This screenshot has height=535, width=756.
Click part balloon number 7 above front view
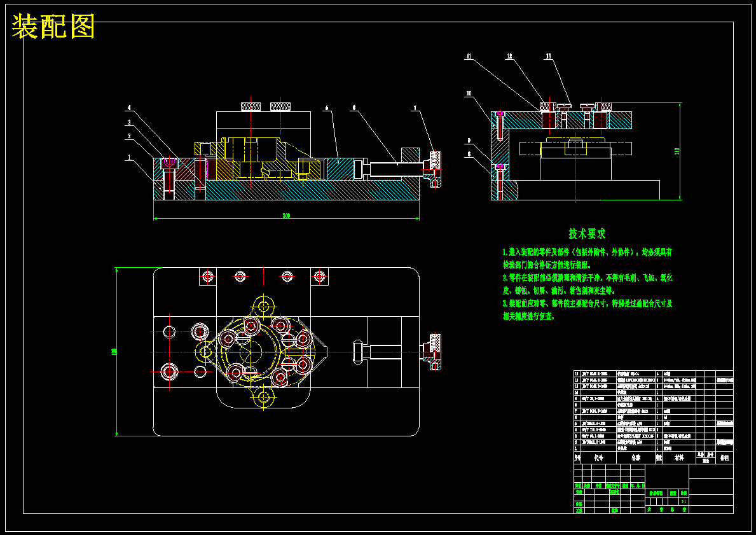click(414, 108)
